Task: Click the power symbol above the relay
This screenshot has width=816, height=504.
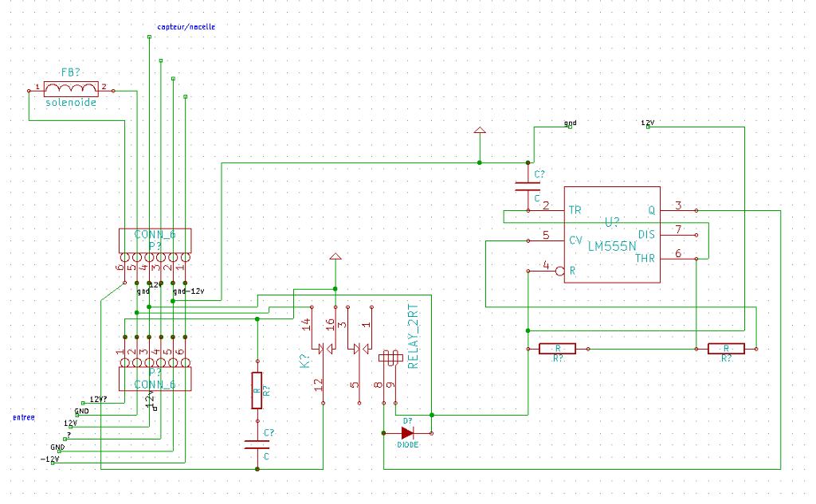Action: point(335,258)
